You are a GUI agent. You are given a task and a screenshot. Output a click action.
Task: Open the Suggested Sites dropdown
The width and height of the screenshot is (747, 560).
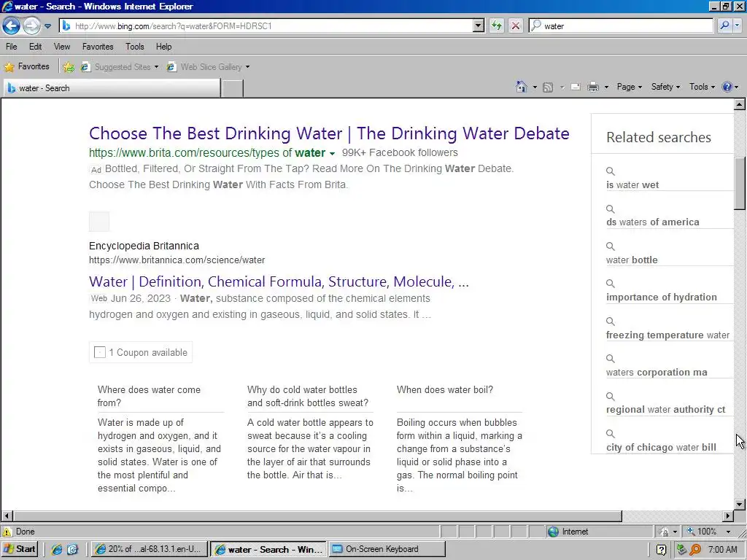[x=119, y=67]
